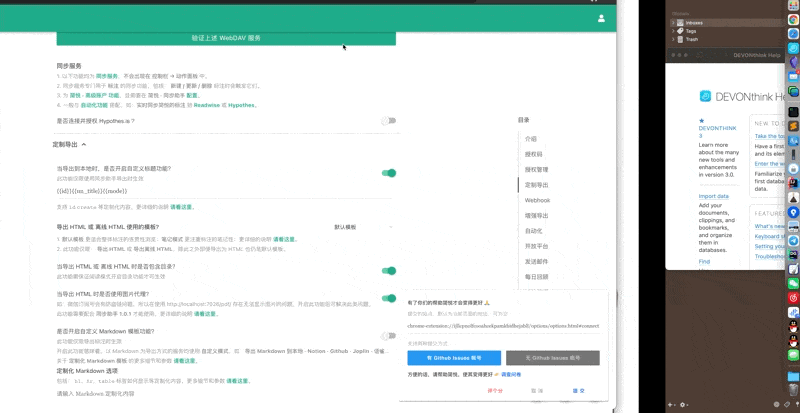Click the DEVONthink logo in Help page
Screen dimensions: 800x413
point(705,96)
